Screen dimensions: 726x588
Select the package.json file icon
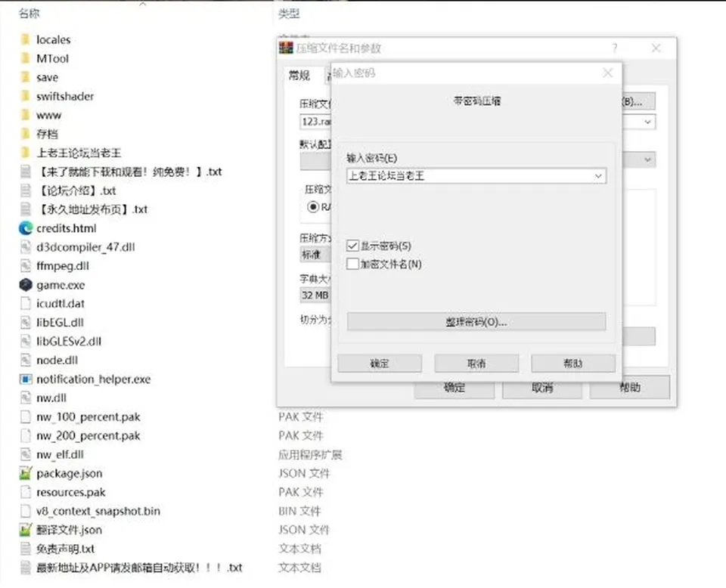[26, 473]
